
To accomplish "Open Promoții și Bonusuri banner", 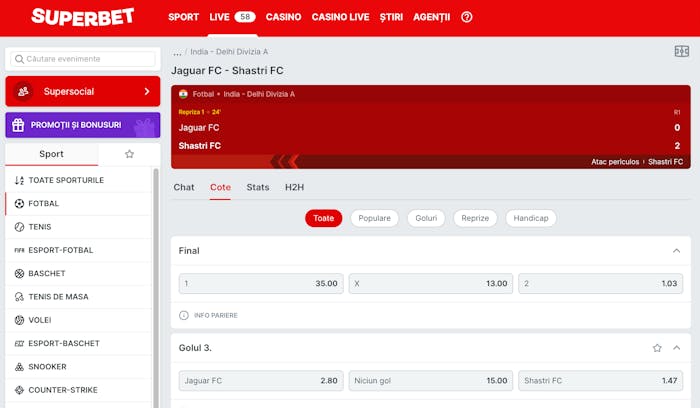I will coord(83,125).
